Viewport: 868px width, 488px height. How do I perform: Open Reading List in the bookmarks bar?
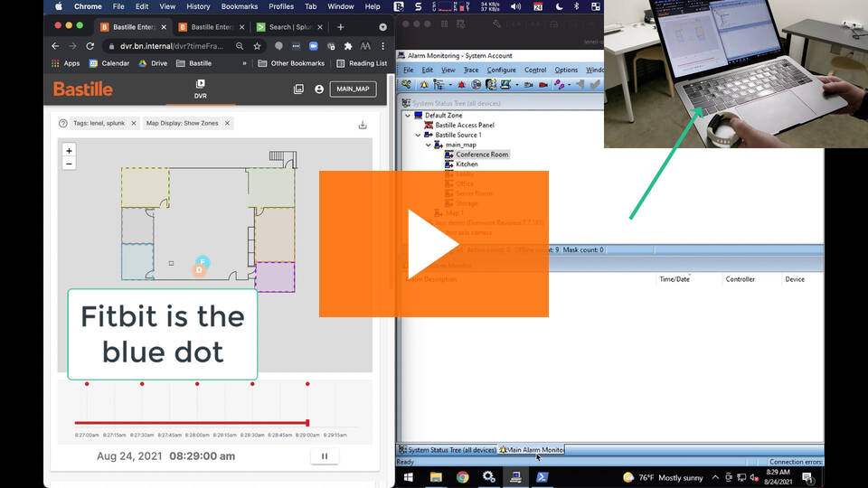362,63
